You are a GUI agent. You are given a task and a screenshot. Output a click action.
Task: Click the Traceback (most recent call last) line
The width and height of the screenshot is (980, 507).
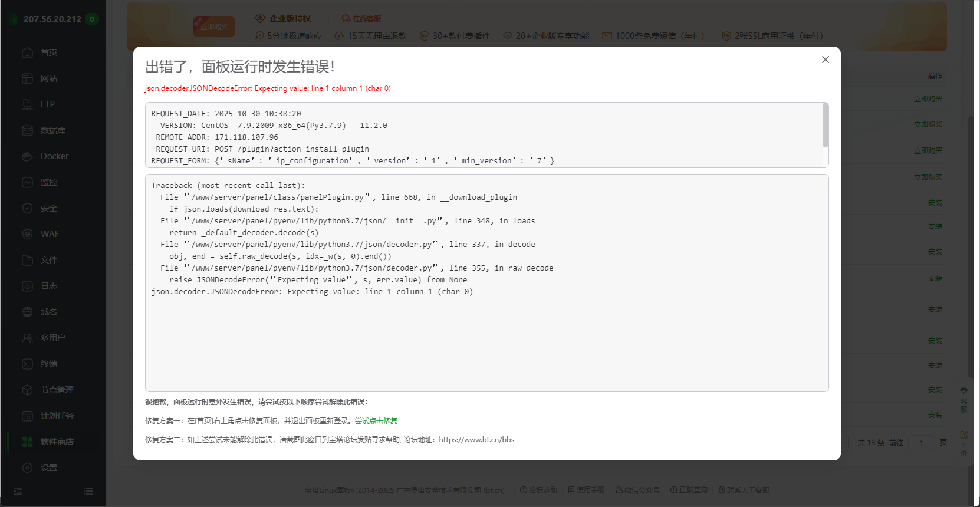click(x=228, y=186)
